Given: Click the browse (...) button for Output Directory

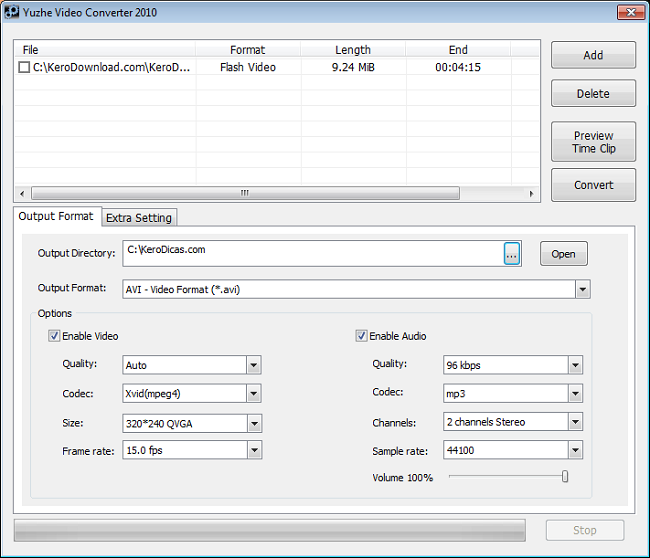Looking at the screenshot, I should [x=512, y=254].
